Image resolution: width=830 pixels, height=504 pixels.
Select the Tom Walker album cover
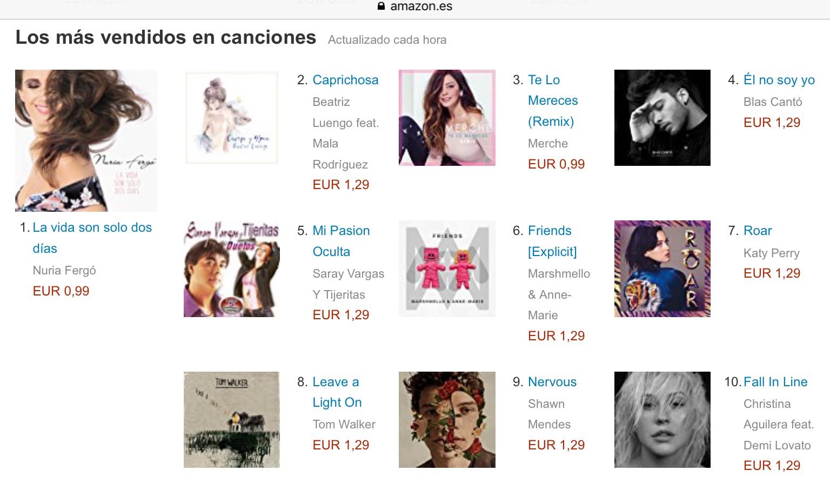coord(232,420)
